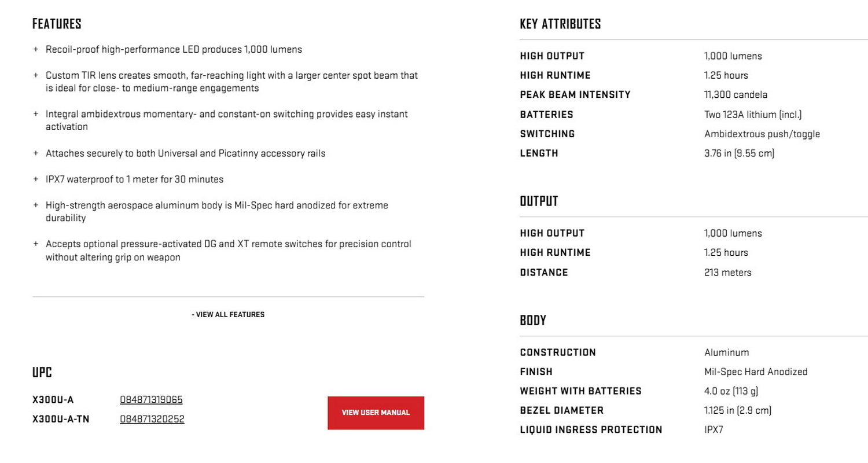Click the plus bullet beside DG and XT switches
Screen dimensions: 868x463
pos(36,244)
